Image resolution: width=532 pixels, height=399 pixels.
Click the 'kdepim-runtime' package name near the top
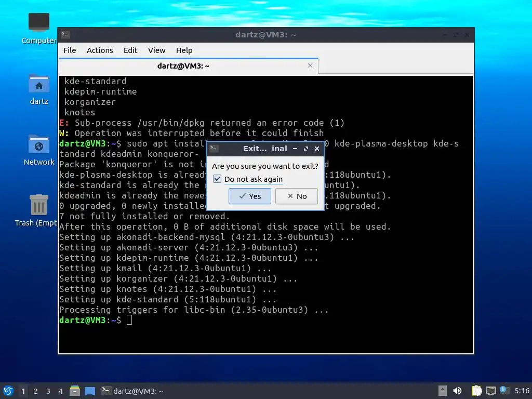(x=100, y=91)
